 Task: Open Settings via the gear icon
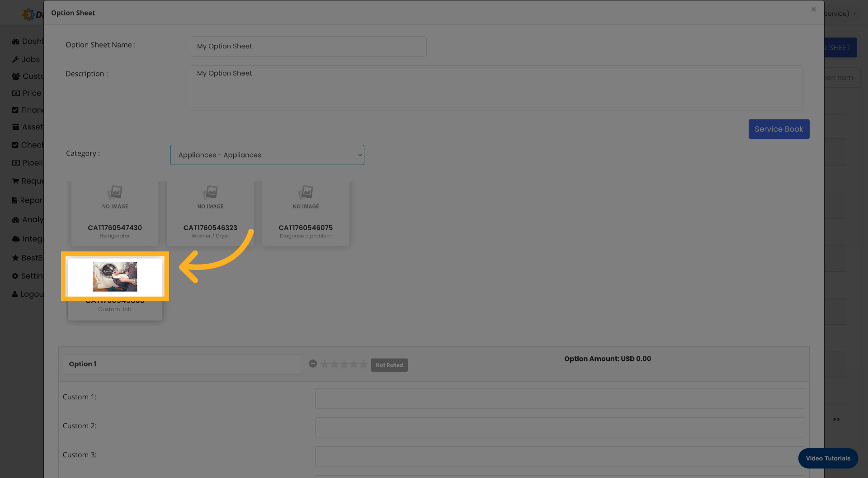point(15,275)
